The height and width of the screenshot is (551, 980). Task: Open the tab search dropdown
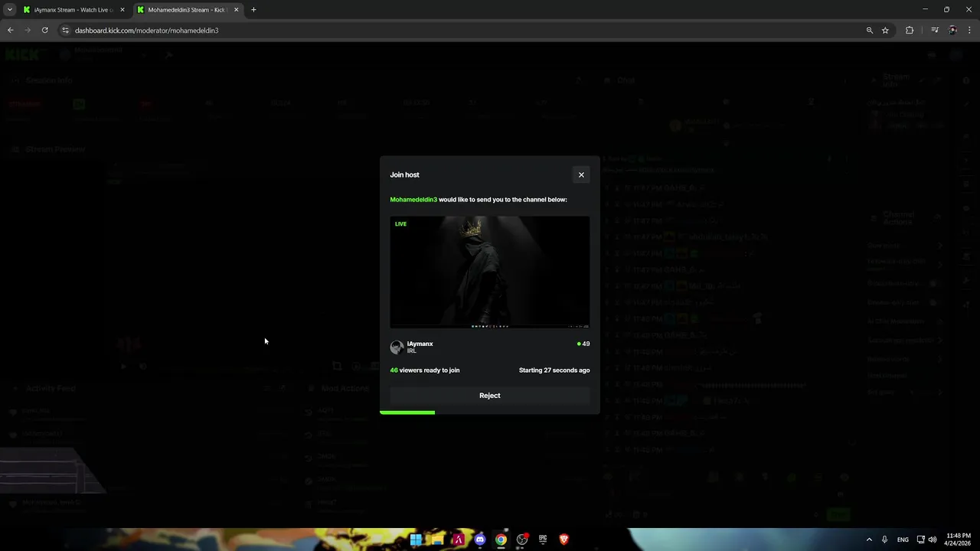[9, 10]
